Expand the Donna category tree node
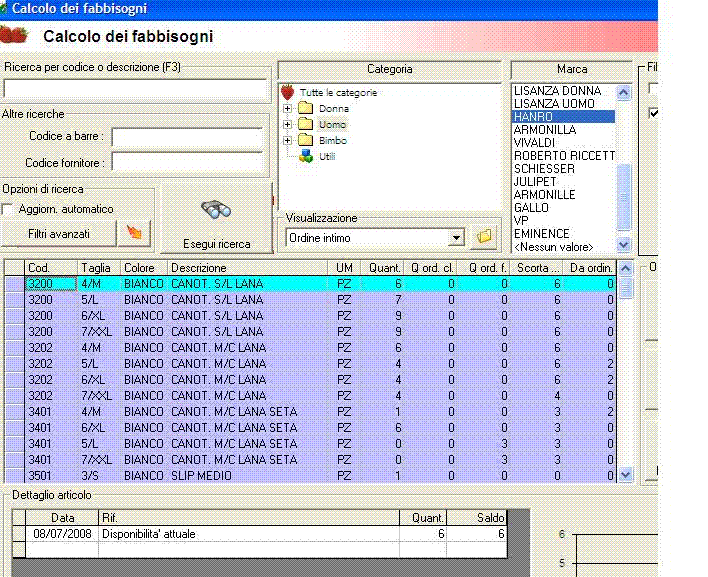The width and height of the screenshot is (708, 577). point(288,108)
